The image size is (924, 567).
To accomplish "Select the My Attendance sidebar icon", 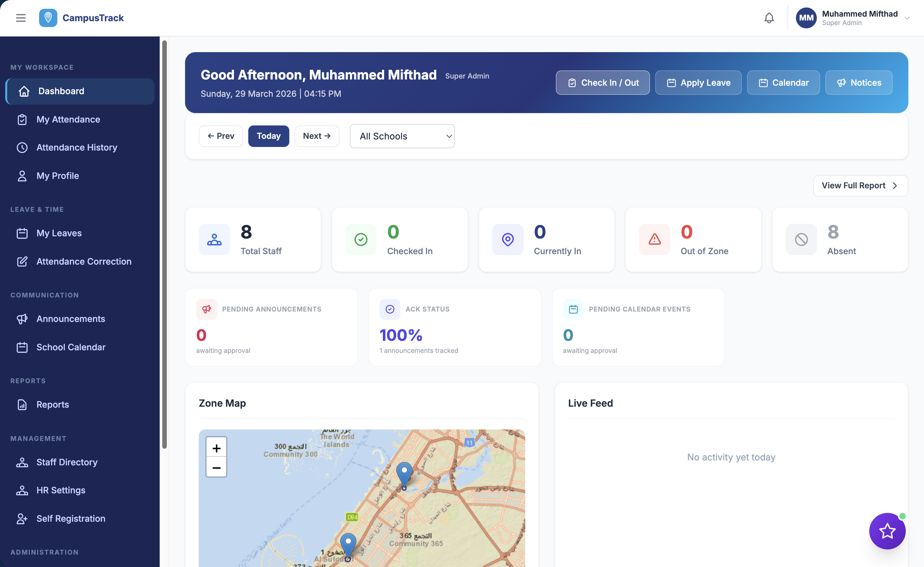I will point(22,119).
